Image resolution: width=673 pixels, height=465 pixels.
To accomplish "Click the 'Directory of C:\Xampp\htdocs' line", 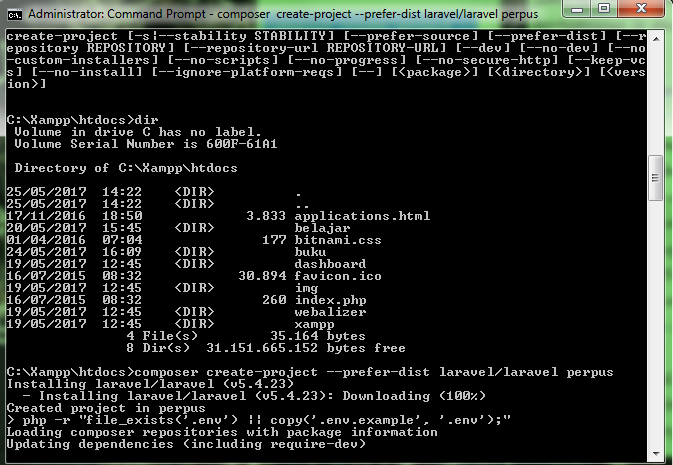I will tap(126, 168).
